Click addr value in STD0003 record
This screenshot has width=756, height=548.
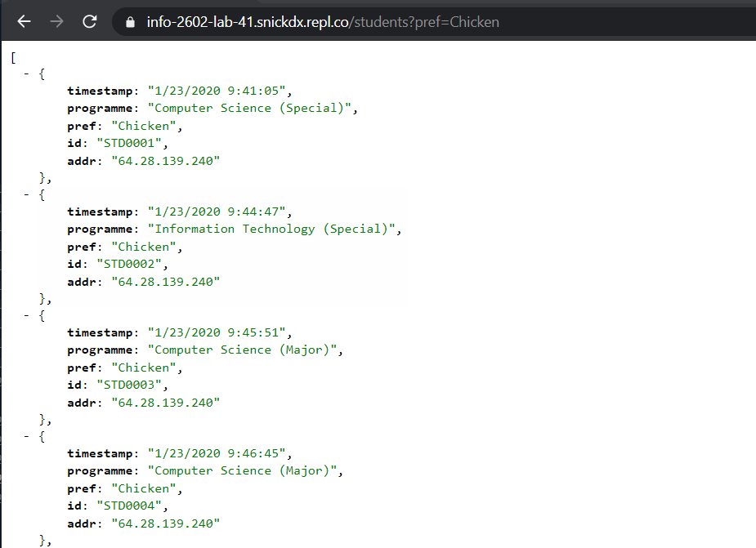pos(165,403)
